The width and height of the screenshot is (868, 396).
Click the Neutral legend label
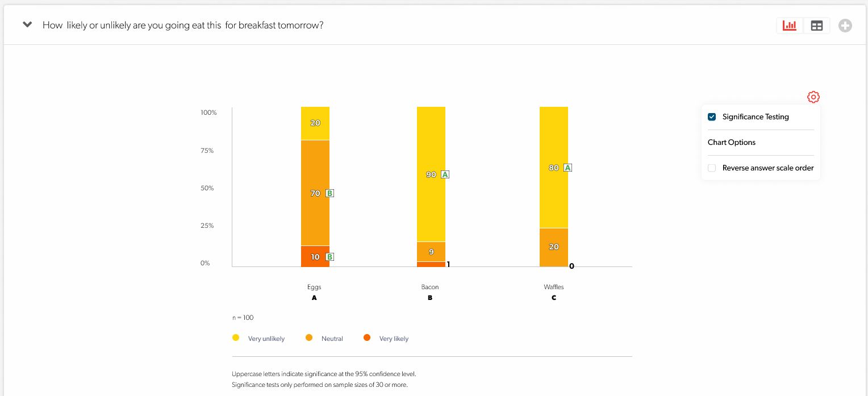[332, 339]
